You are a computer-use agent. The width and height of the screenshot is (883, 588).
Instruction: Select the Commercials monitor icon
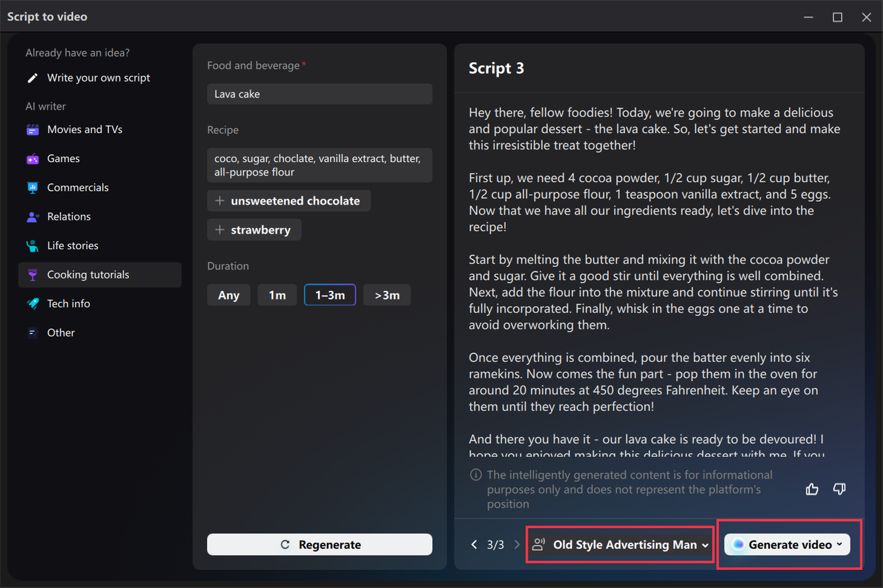32,187
